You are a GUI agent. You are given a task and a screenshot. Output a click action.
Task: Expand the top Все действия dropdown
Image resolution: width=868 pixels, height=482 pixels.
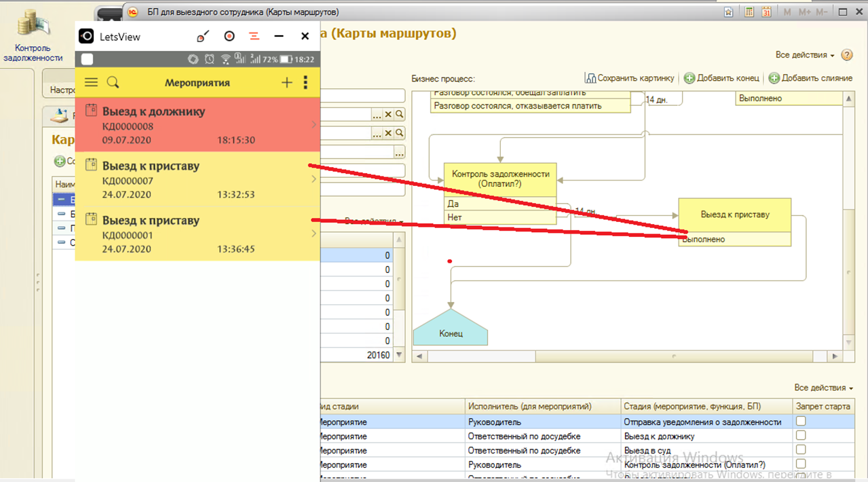[805, 55]
